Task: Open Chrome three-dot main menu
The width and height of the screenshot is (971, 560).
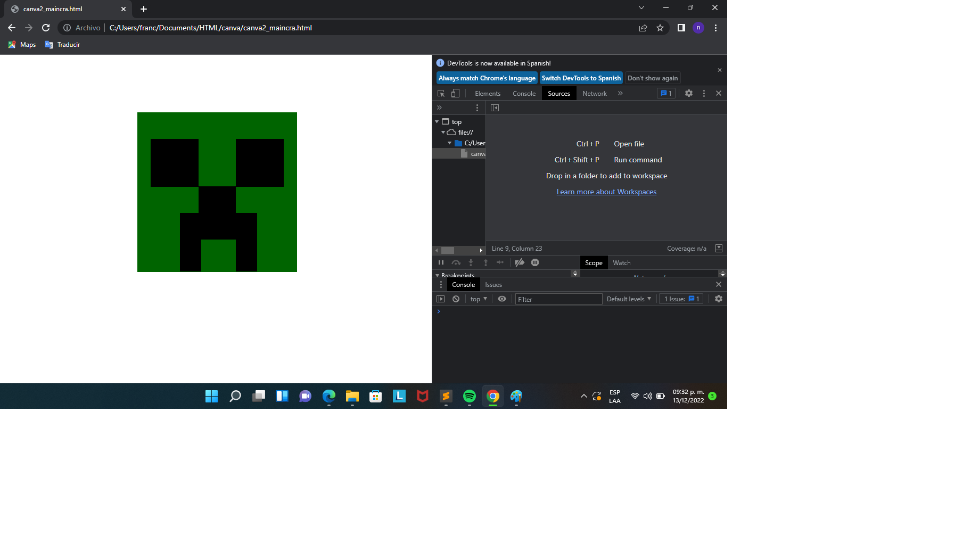Action: pos(715,28)
